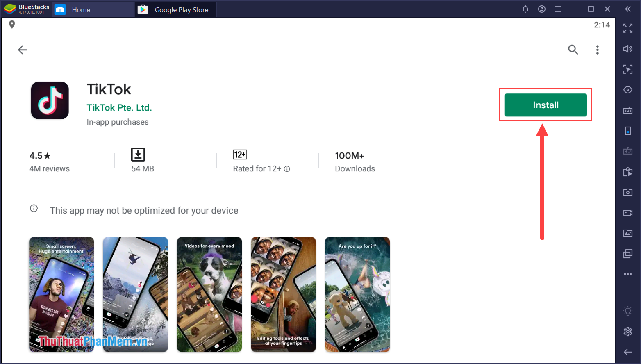Show more sidebar tools via ellipsis

pos(628,274)
